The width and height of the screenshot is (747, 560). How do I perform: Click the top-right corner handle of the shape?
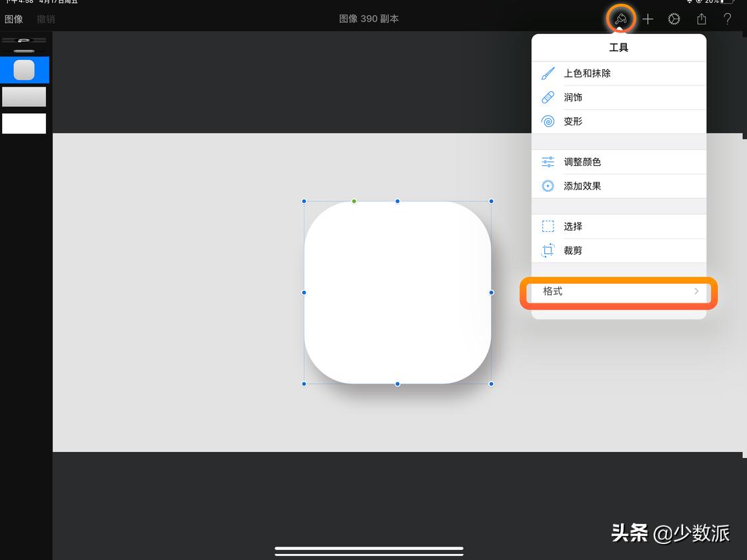pos(491,201)
